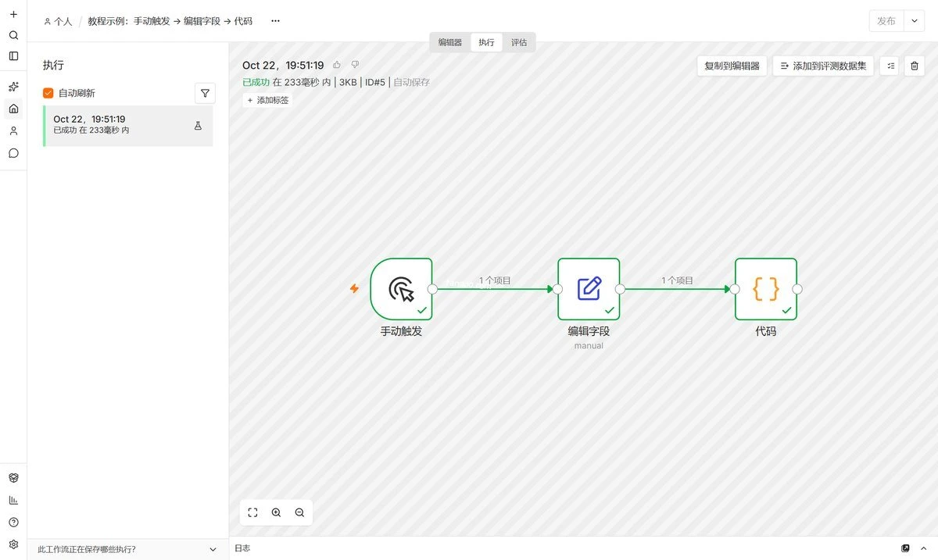Click the filter funnel icon for executions
The height and width of the screenshot is (560, 938).
[205, 93]
